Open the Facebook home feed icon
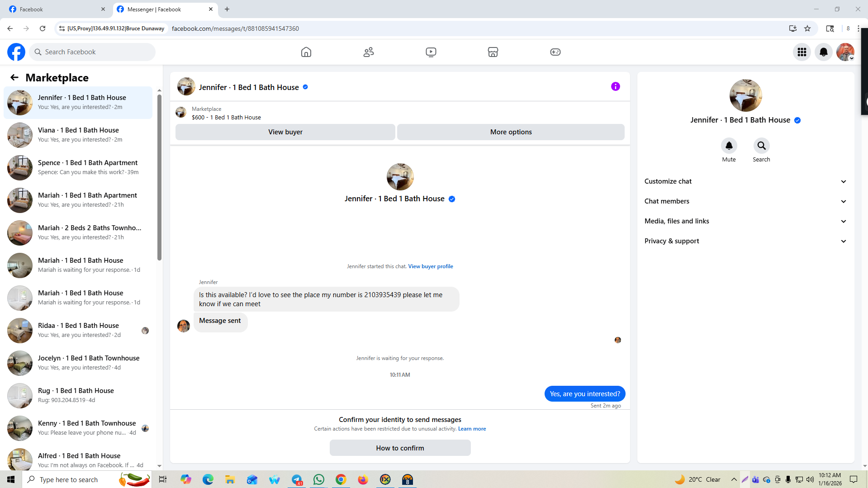The height and width of the screenshot is (488, 868). (306, 52)
